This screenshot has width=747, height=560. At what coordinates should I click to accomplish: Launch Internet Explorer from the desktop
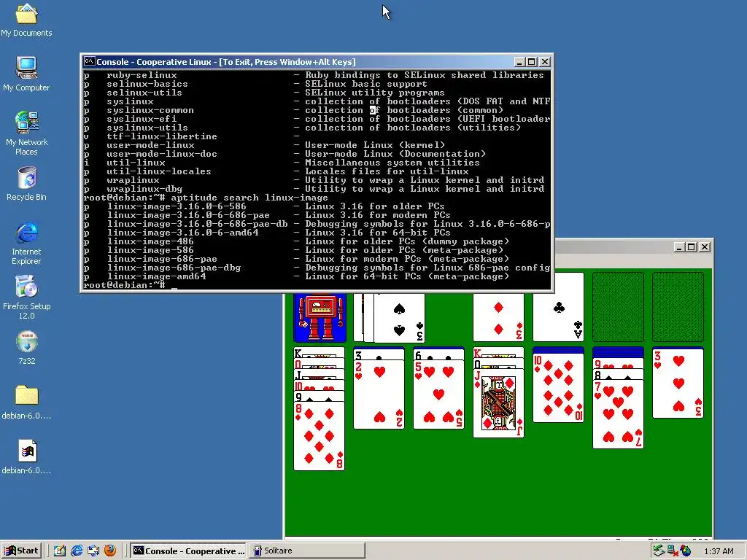pos(26,243)
